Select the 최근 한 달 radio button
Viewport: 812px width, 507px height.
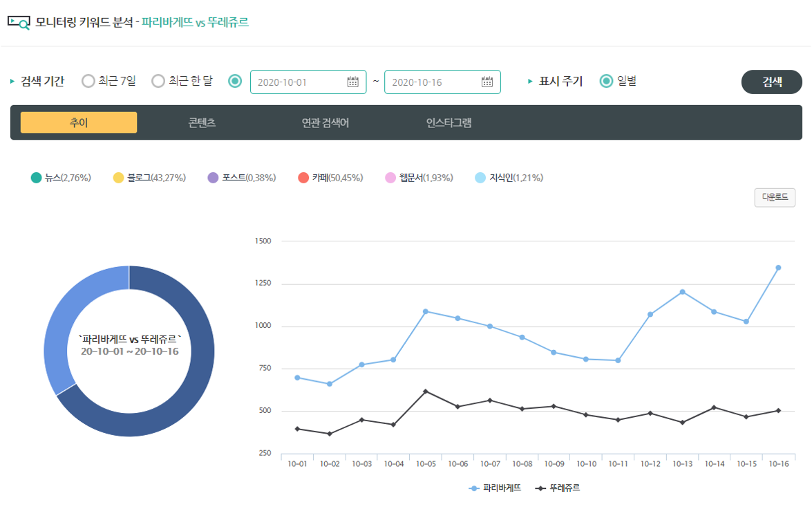click(x=158, y=81)
